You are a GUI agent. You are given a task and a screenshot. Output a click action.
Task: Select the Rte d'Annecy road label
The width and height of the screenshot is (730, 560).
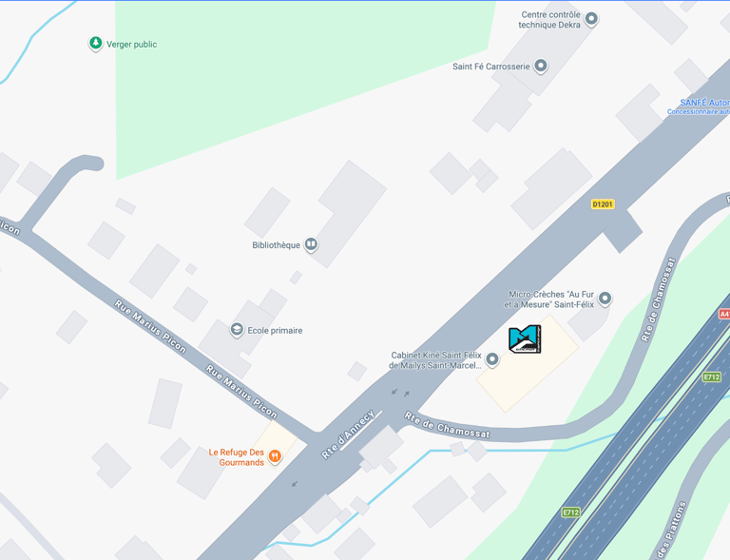click(348, 434)
